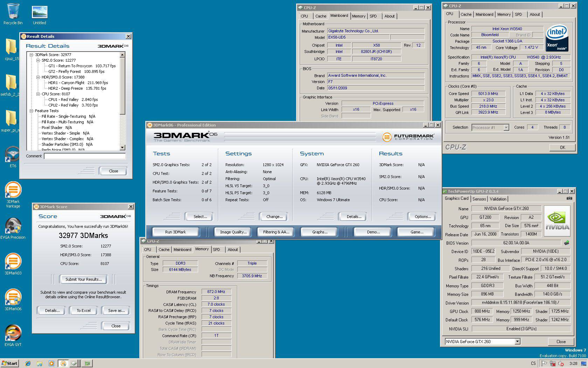
Task: Launch the EVGA Precision shortcut
Action: click(x=13, y=228)
